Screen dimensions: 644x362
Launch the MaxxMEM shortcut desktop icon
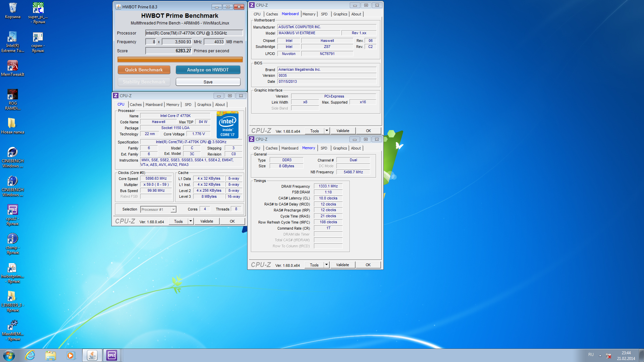tap(13, 330)
